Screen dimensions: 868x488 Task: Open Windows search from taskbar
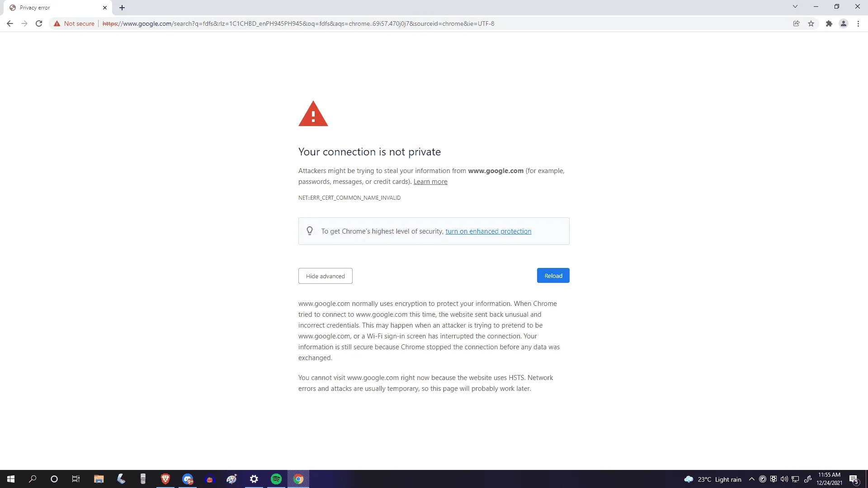pos(33,479)
